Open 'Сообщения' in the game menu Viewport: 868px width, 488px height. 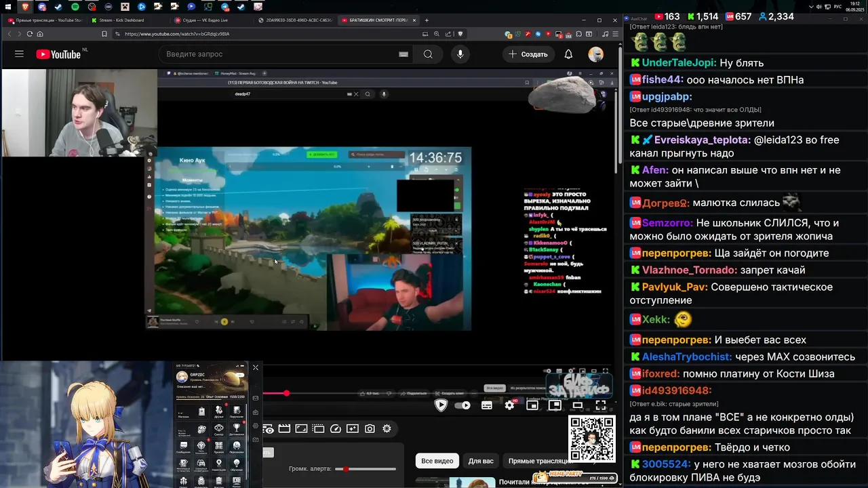point(184,448)
